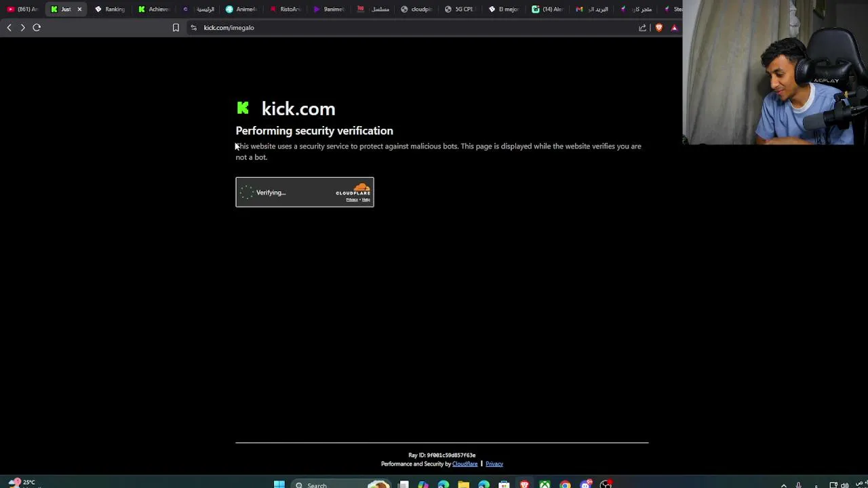
Task: Bookmark this page with the bookmark icon
Action: (x=176, y=28)
